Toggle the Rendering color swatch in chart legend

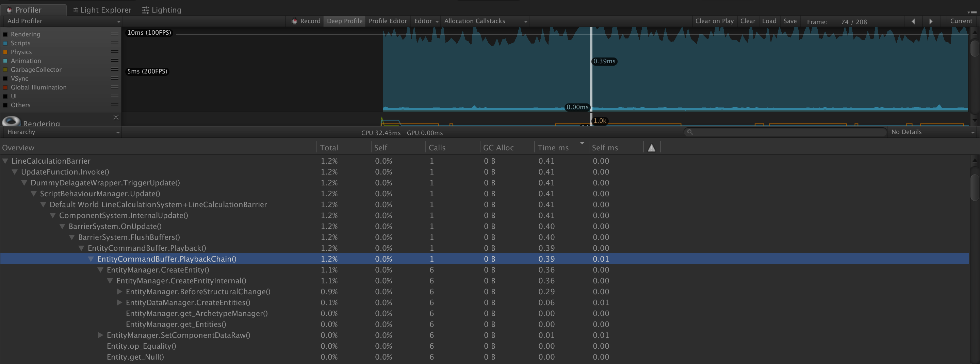tap(5, 34)
